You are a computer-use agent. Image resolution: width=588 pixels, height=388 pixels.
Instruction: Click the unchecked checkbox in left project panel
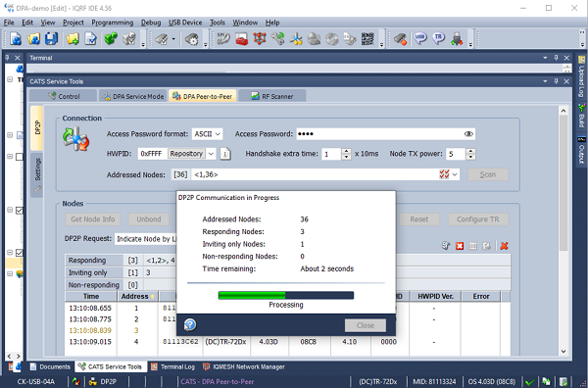20,157
